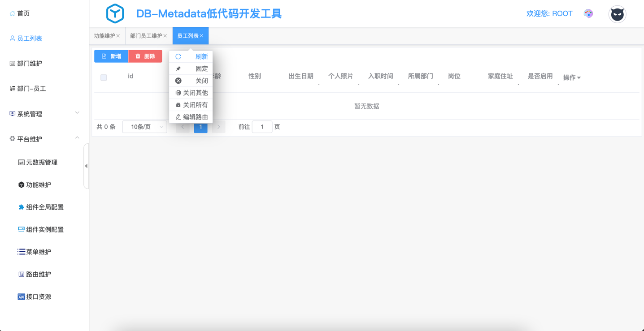
Task: Open the 10条/页 page size dropdown
Action: (x=144, y=127)
